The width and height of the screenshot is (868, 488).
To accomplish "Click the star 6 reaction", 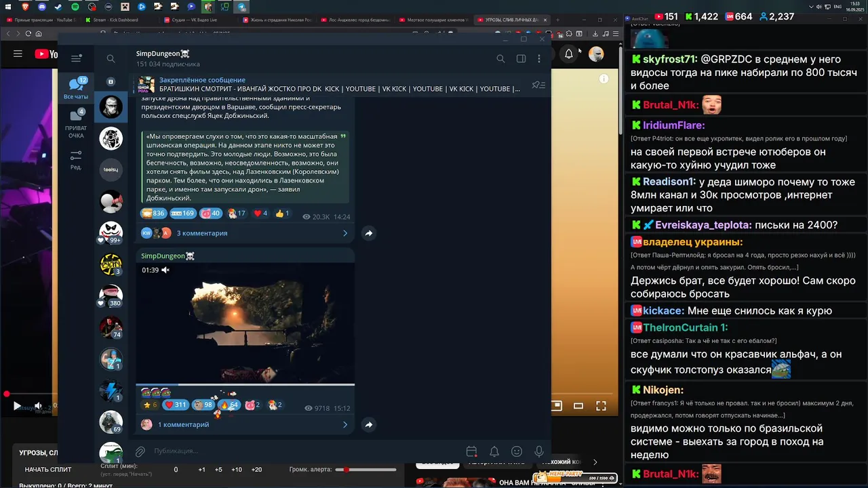I will pos(150,405).
